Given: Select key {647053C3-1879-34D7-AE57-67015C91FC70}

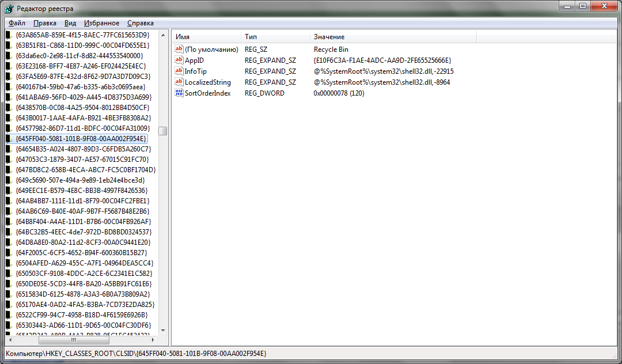Looking at the screenshot, I should click(x=82, y=160).
